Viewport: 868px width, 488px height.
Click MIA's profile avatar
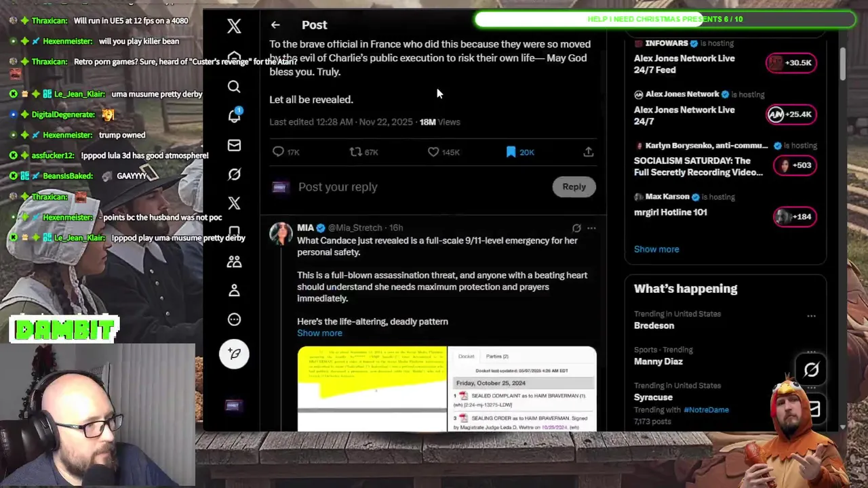pyautogui.click(x=281, y=233)
